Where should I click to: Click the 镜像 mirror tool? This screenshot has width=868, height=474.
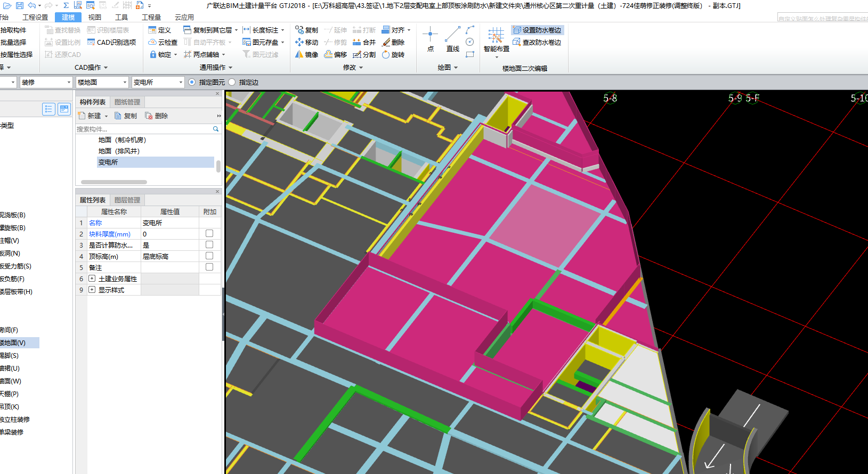(307, 54)
